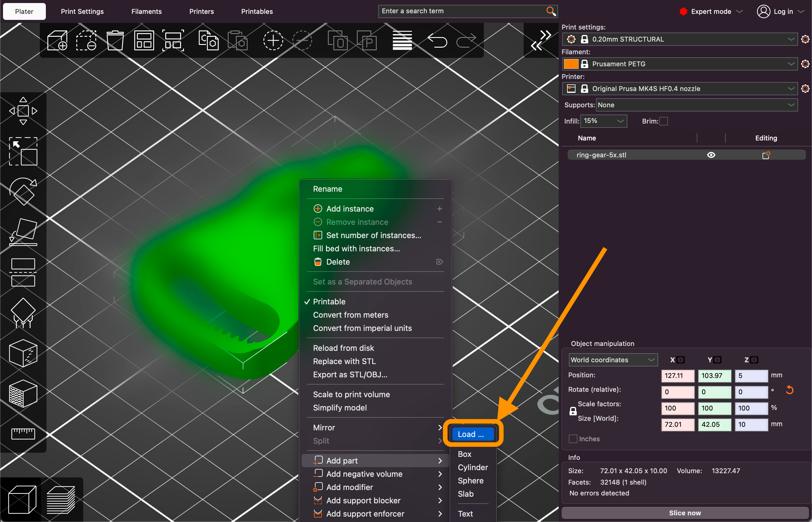Viewport: 812px width, 522px height.
Task: Click the Log in control
Action: pyautogui.click(x=780, y=11)
